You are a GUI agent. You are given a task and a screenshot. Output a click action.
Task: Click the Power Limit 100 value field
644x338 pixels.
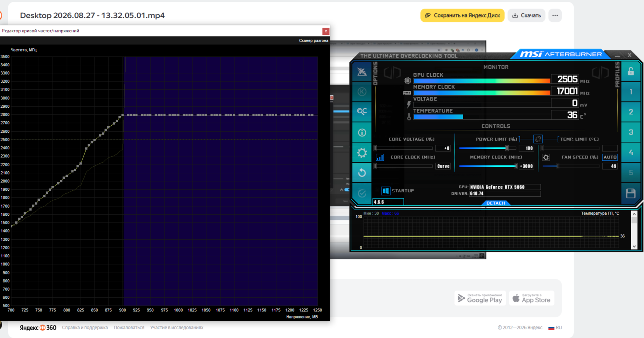527,148
